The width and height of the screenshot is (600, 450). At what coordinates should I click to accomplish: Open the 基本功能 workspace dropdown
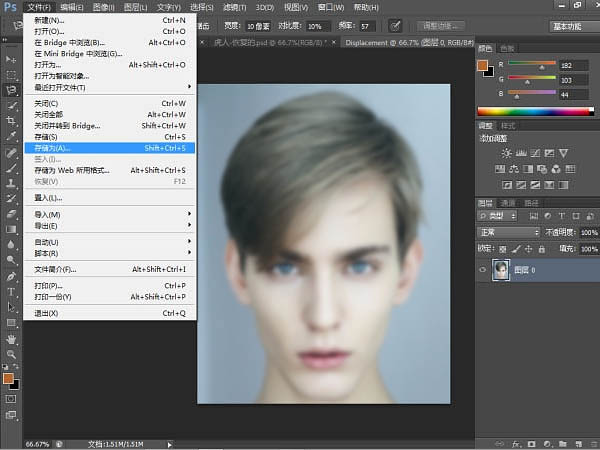click(575, 26)
